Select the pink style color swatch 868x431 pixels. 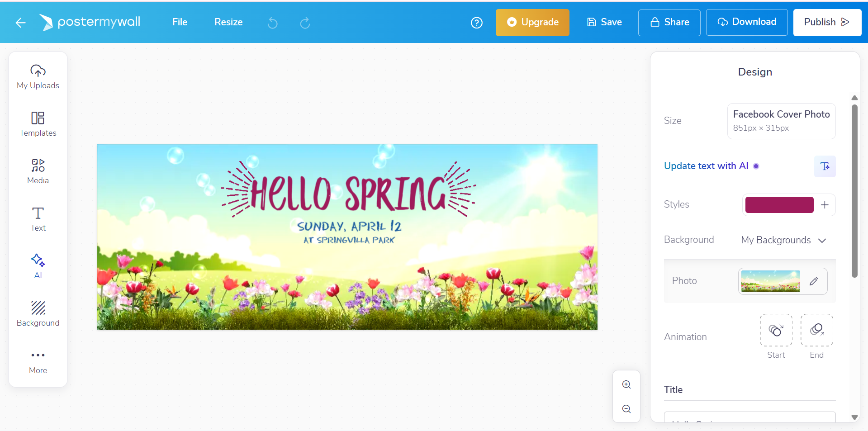coord(779,205)
